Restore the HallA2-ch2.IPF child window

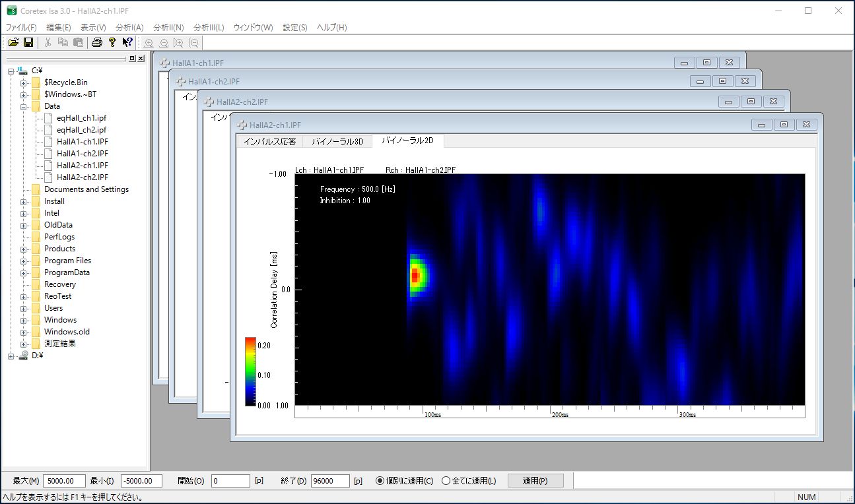751,102
